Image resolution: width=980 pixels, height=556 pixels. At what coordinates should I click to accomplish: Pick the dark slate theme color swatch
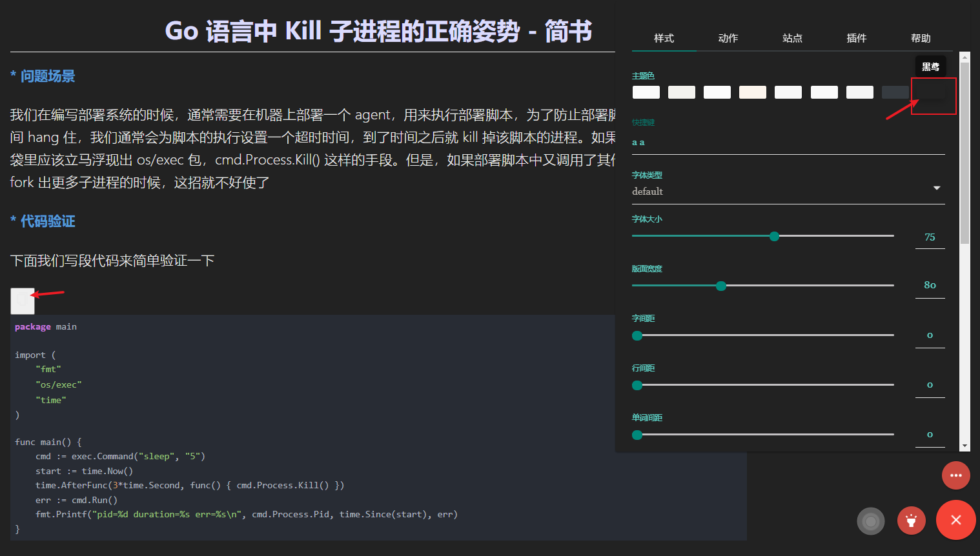(x=895, y=92)
